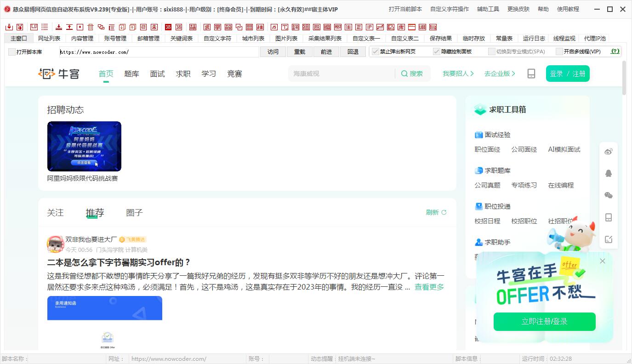The height and width of the screenshot is (364, 632).
Task: Click the filled red 顶 toolbar icon
Action: tap(168, 27)
